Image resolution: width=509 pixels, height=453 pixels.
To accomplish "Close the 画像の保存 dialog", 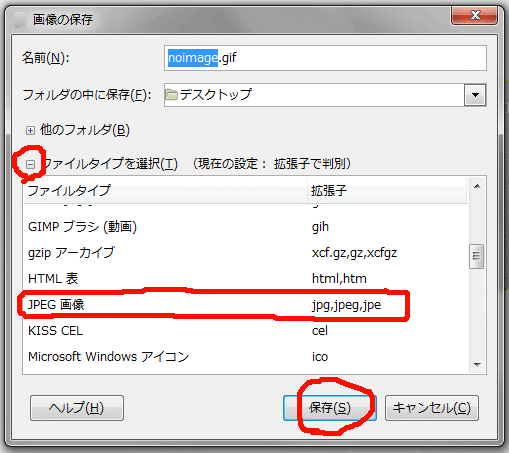I will click(x=475, y=15).
